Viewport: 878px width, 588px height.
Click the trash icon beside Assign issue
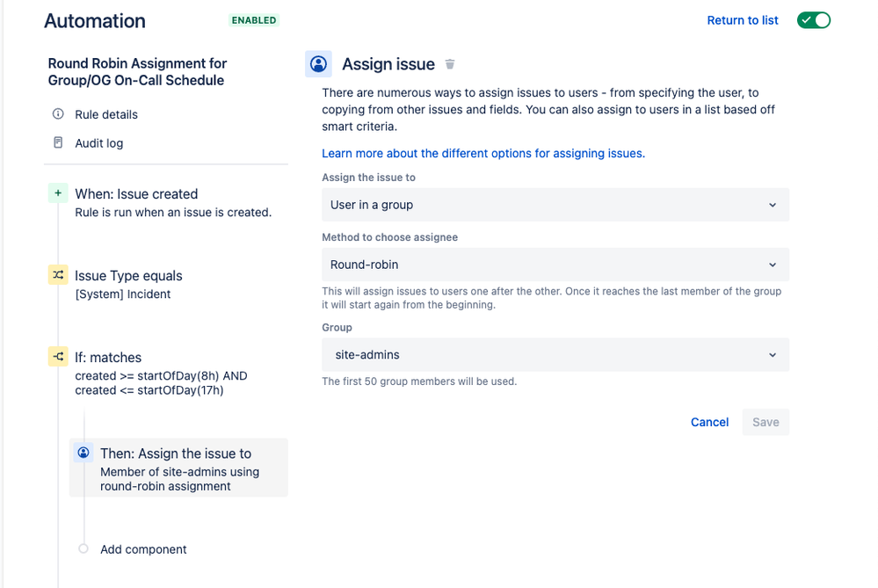[x=450, y=64]
